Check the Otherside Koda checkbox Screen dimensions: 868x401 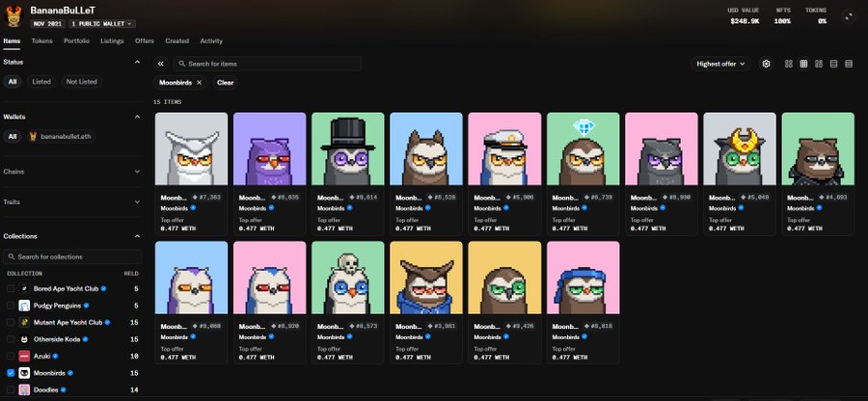tap(11, 339)
